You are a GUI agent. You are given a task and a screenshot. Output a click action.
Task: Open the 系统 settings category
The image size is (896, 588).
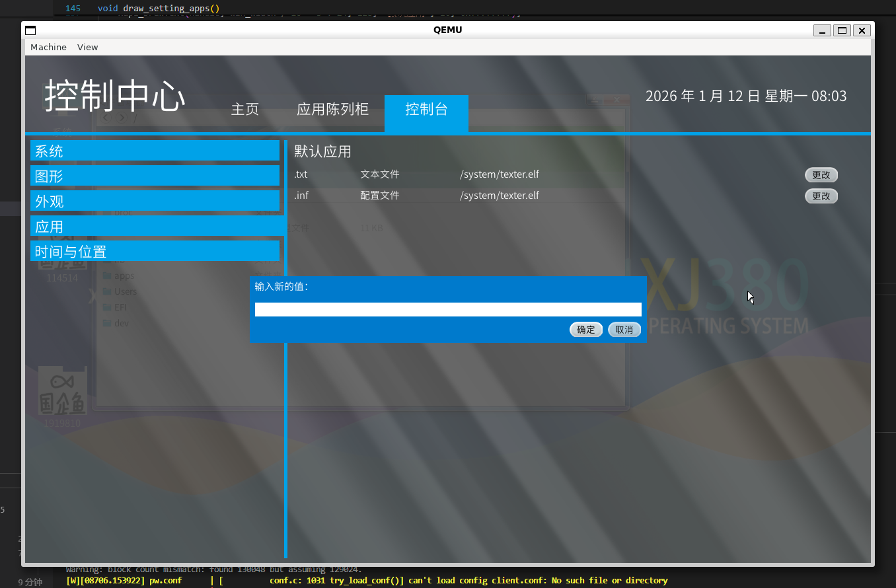pos(155,151)
